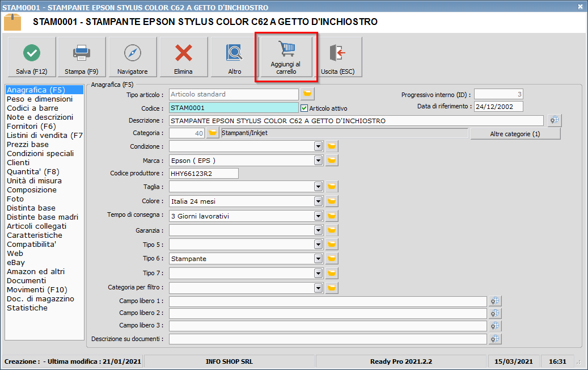Open the translation globe icon for Descrizione
The height and width of the screenshot is (370, 588).
pyautogui.click(x=554, y=120)
